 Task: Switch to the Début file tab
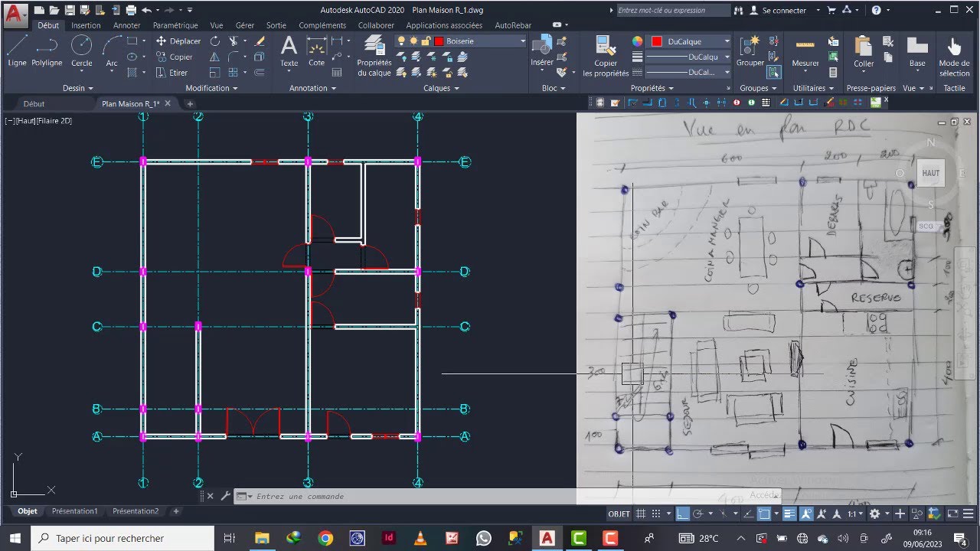click(x=34, y=104)
